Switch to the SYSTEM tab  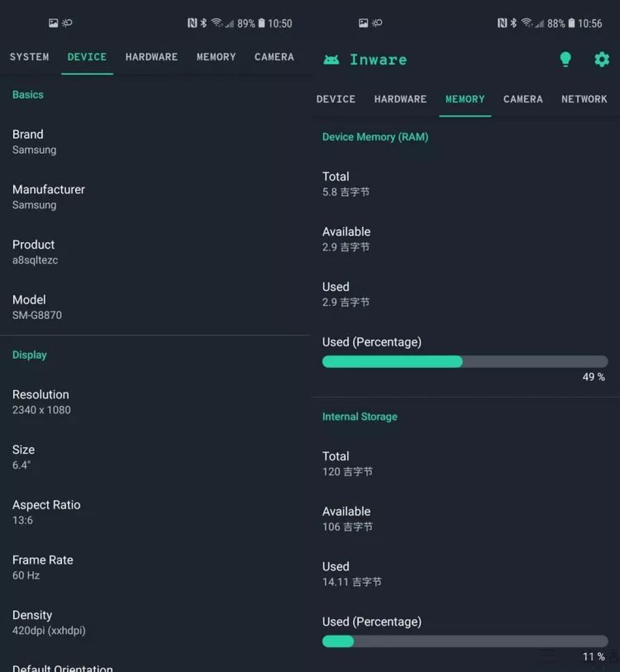tap(29, 57)
